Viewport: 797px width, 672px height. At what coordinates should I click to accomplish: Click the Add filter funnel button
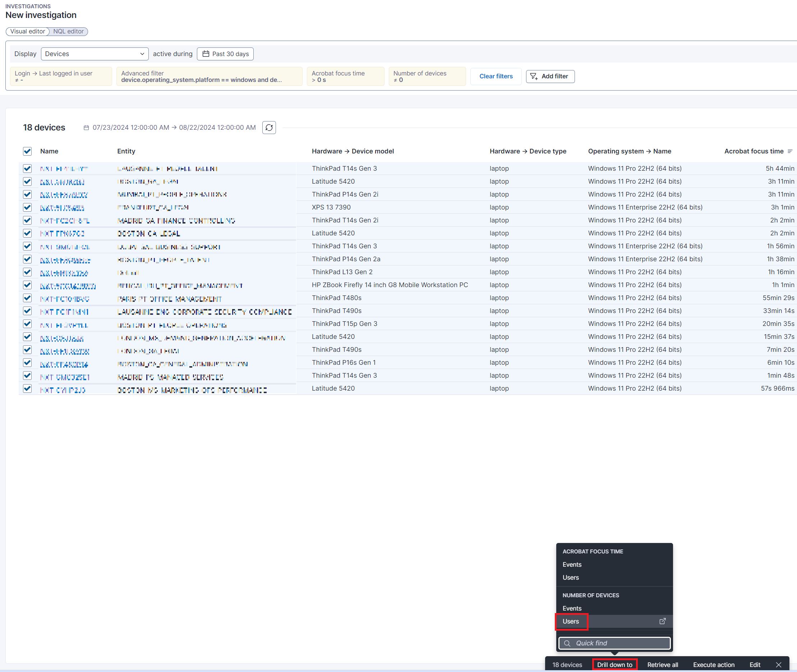pyautogui.click(x=550, y=76)
